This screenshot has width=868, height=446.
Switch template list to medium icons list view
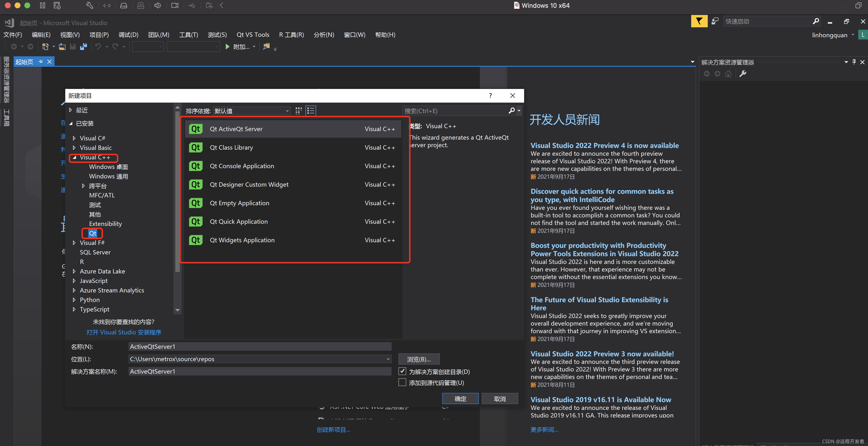311,111
